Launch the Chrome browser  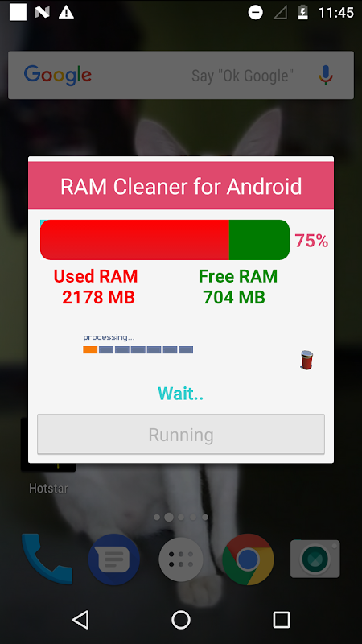click(248, 559)
